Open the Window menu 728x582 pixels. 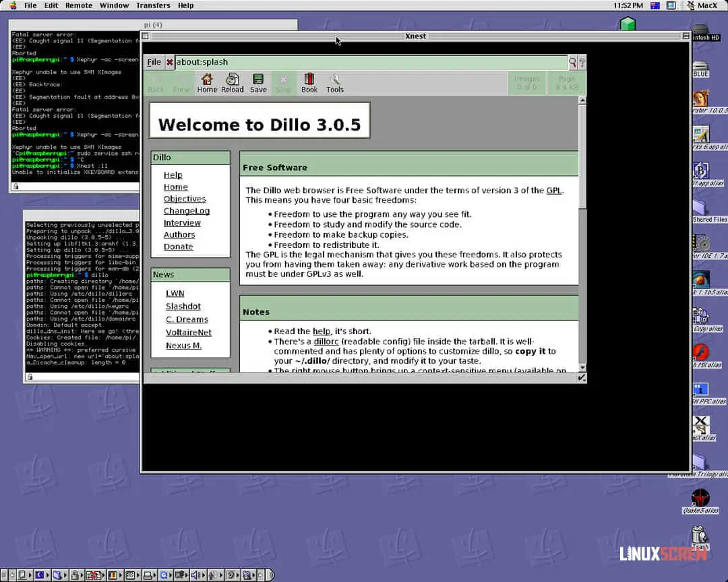[114, 5]
